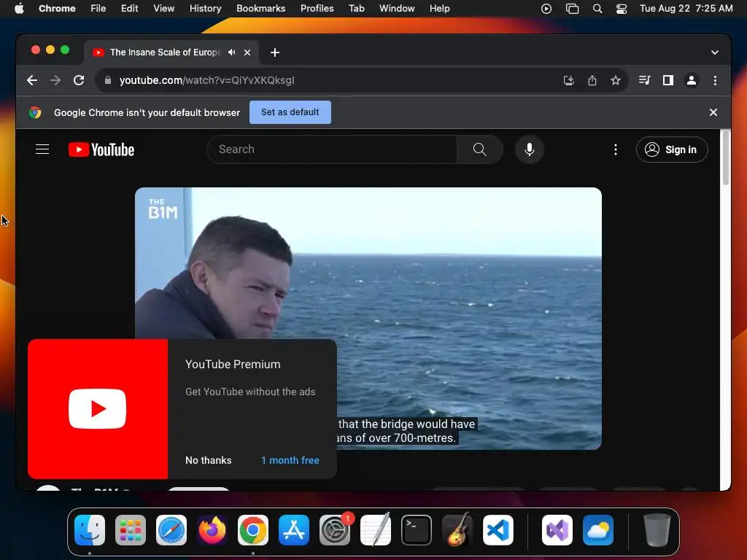Click the YouTube search magnifier button

pos(480,149)
